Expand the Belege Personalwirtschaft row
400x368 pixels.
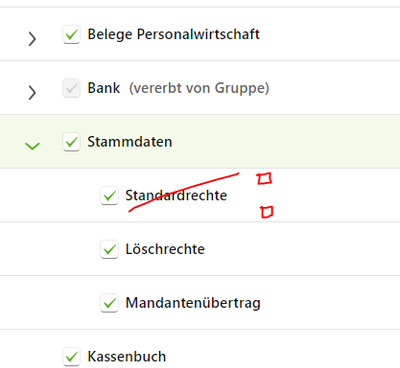click(32, 39)
